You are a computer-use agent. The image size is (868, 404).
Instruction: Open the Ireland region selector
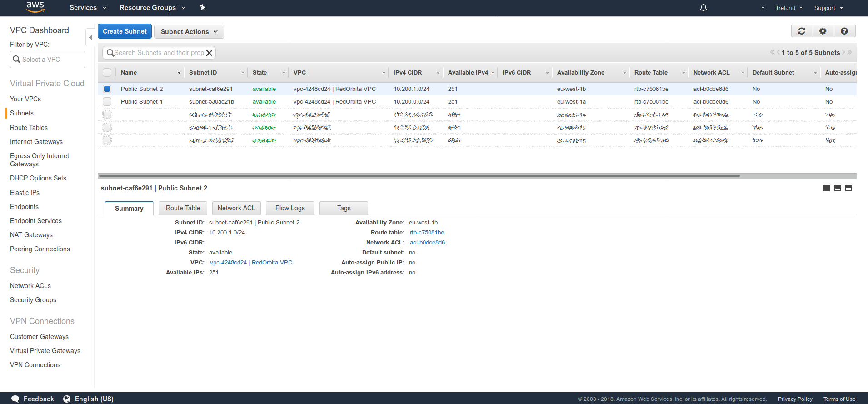[x=789, y=8]
